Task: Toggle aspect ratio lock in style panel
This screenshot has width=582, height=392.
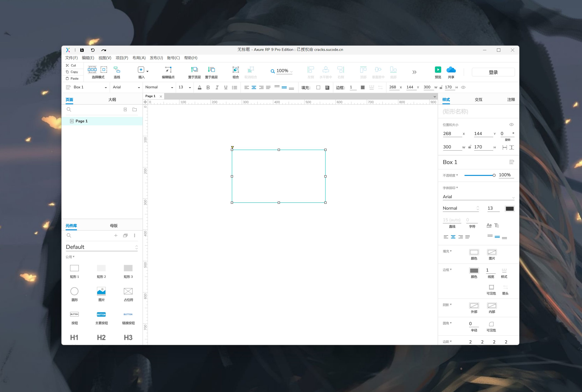Action: [470, 147]
